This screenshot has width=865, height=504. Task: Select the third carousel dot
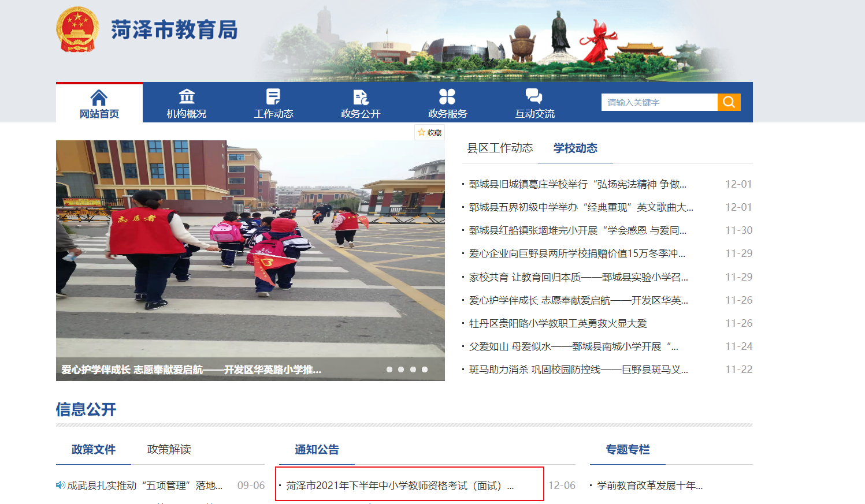[413, 369]
